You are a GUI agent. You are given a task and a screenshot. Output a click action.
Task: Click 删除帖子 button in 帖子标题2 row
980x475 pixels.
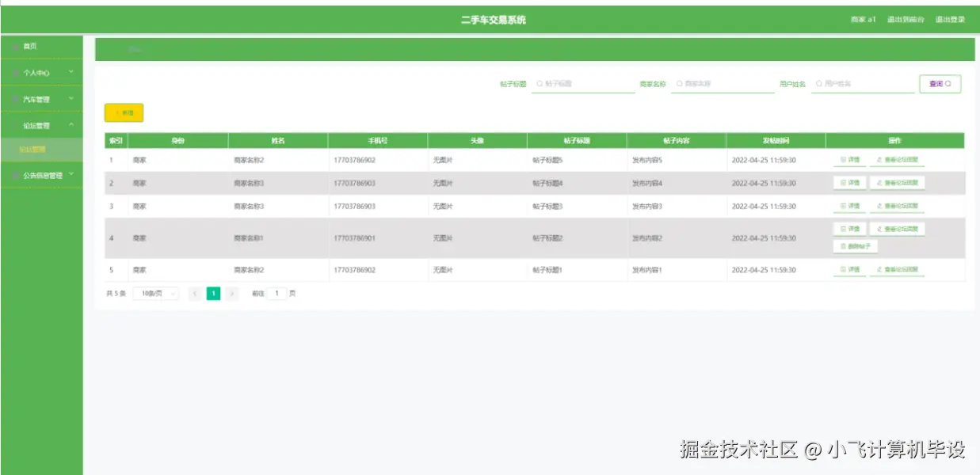tap(855, 247)
